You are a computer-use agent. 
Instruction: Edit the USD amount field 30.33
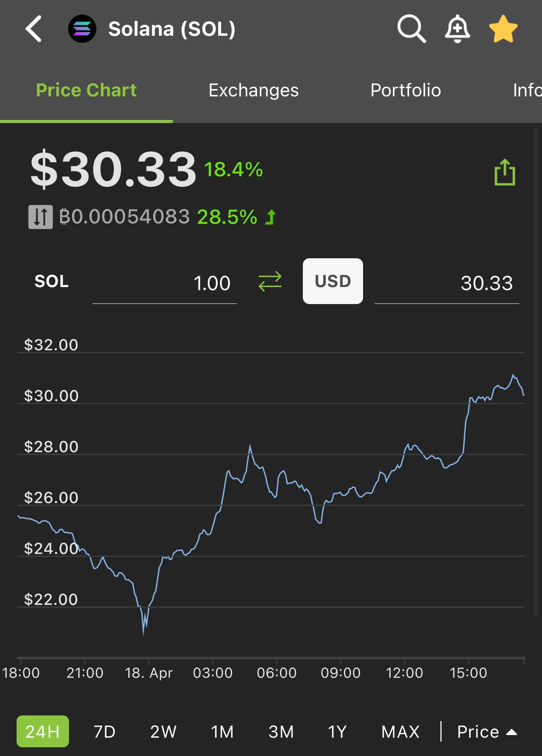pyautogui.click(x=447, y=284)
